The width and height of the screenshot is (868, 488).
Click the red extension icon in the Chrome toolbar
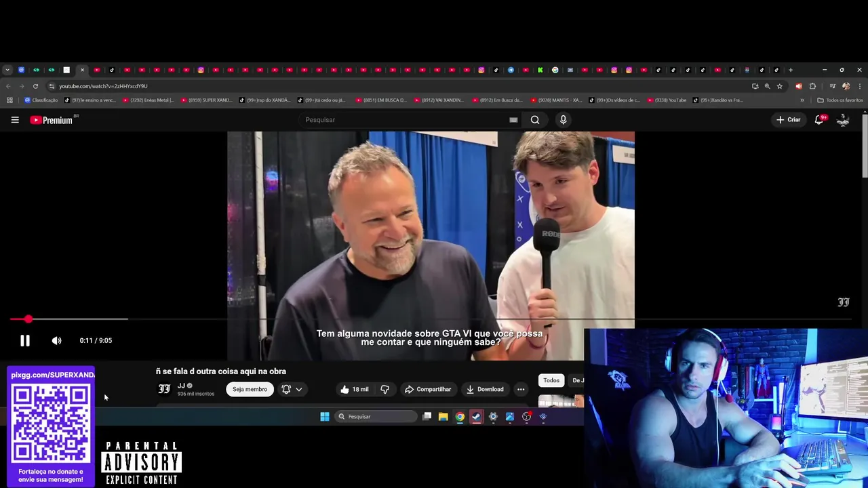pos(799,86)
